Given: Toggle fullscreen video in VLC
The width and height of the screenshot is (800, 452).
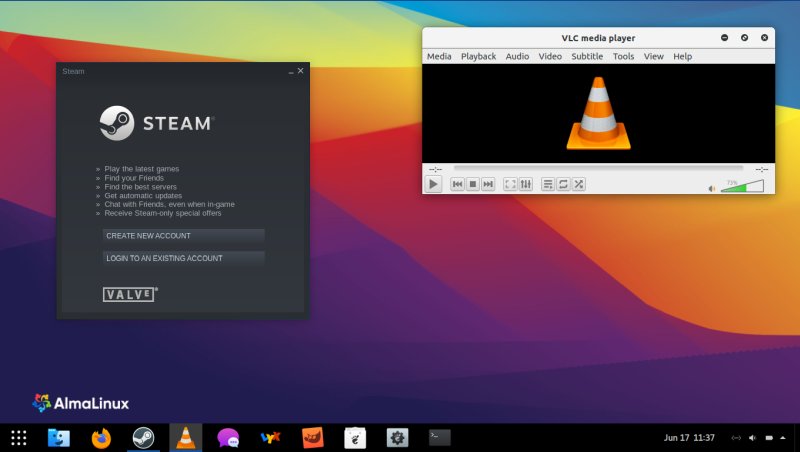Looking at the screenshot, I should pos(510,184).
